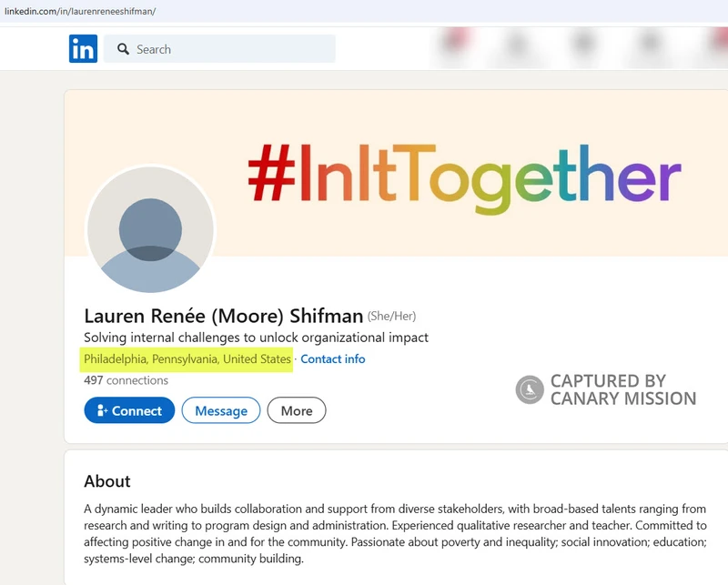Screen dimensions: 728x585
Task: Click the About section heading
Action: [x=107, y=481]
